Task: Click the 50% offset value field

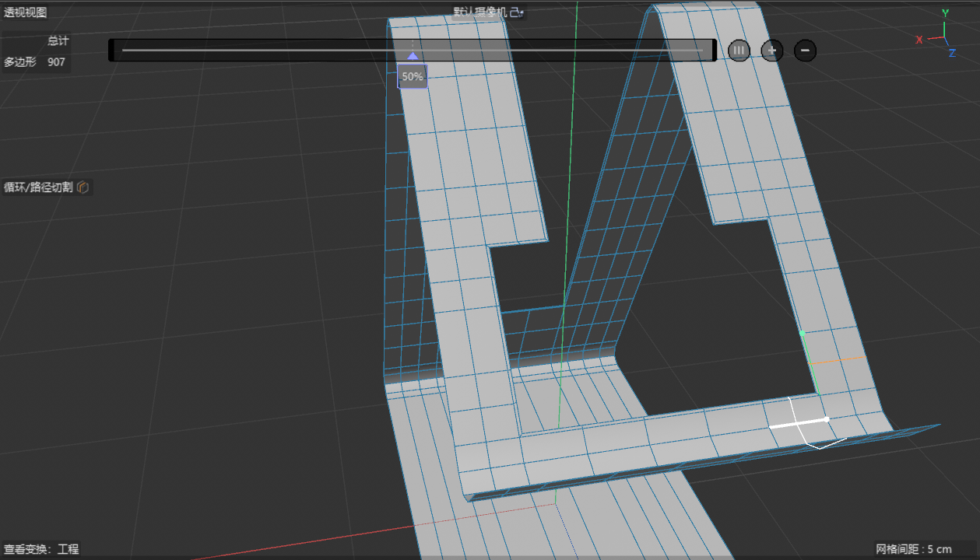Action: click(413, 76)
